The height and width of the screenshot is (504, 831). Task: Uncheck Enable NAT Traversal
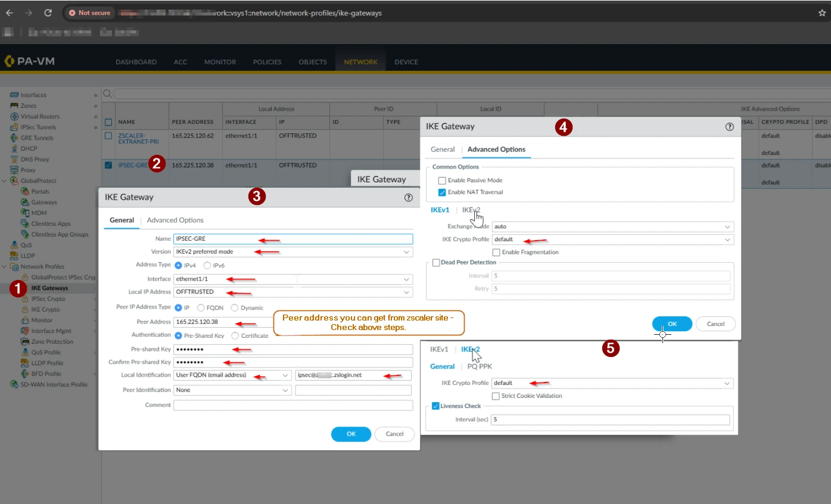(442, 192)
